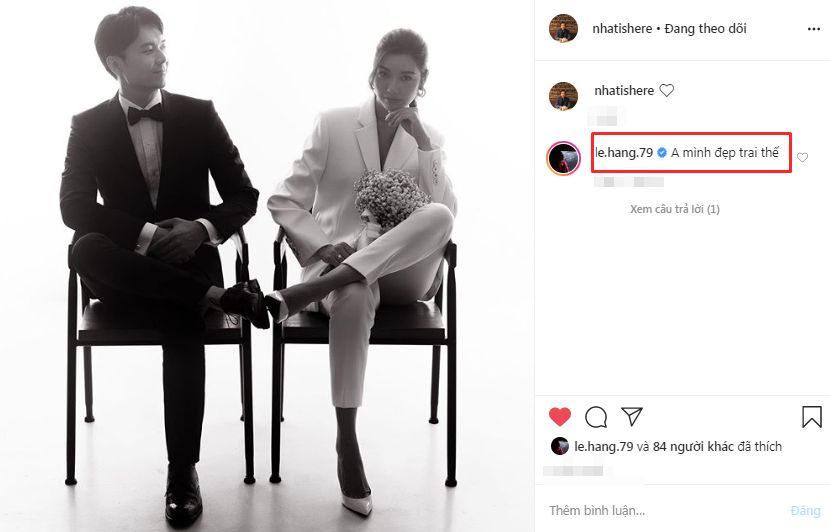Click the comment speech bubble icon
The height and width of the screenshot is (532, 830).
[596, 416]
